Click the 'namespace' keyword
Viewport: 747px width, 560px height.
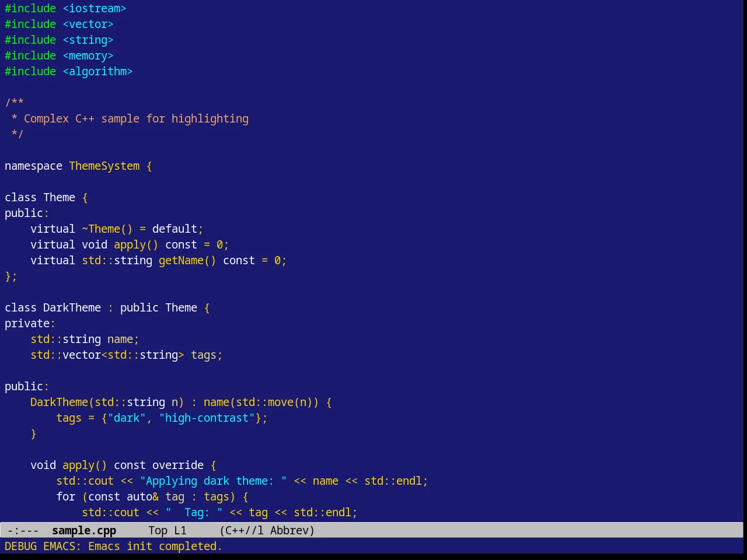tap(33, 166)
